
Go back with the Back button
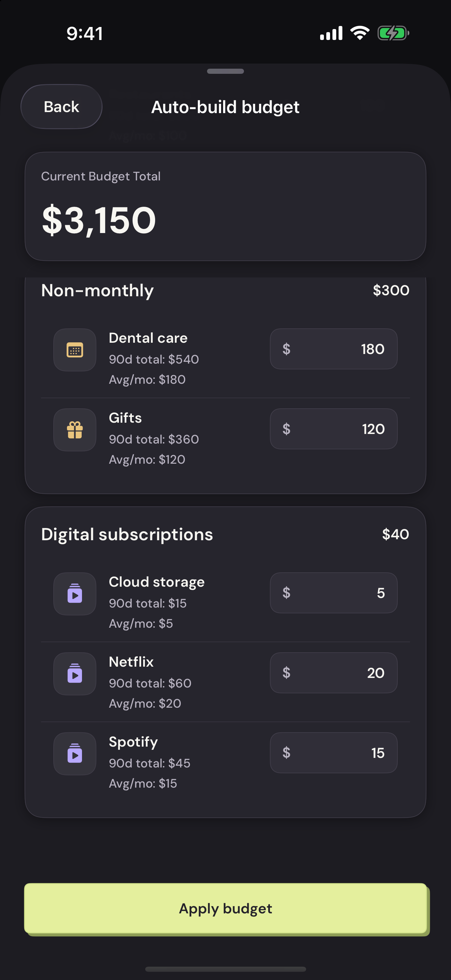(61, 107)
